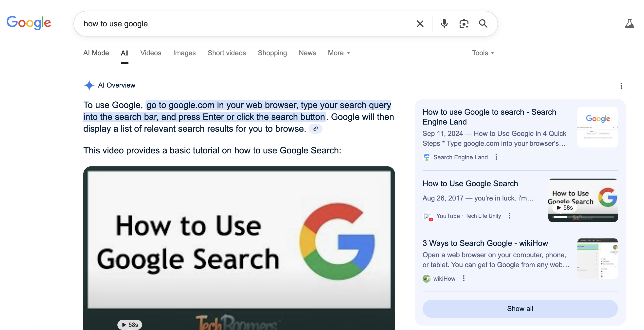Click the AI Overview source link chip

click(x=316, y=129)
